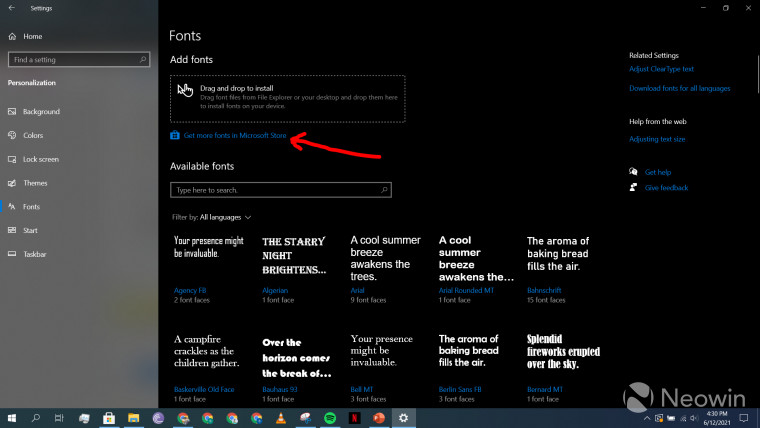Image resolution: width=760 pixels, height=428 pixels.
Task: Click the Get help link
Action: tap(658, 172)
